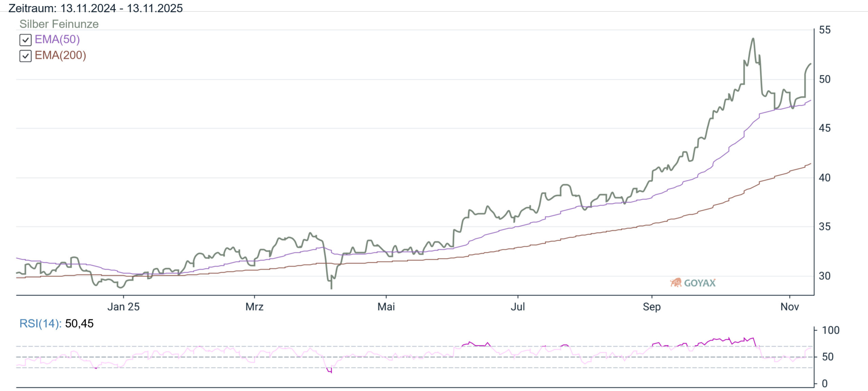Uncheck the EMA(50) checkbox
Viewport: 868px width, 391px height.
(25, 40)
